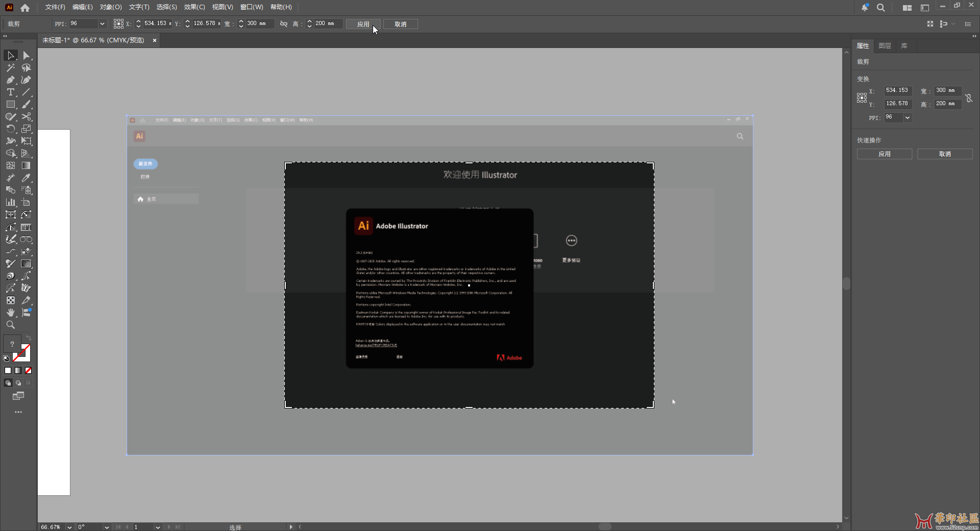980x531 pixels.
Task: Open the artboard number dropdown
Action: 158,527
